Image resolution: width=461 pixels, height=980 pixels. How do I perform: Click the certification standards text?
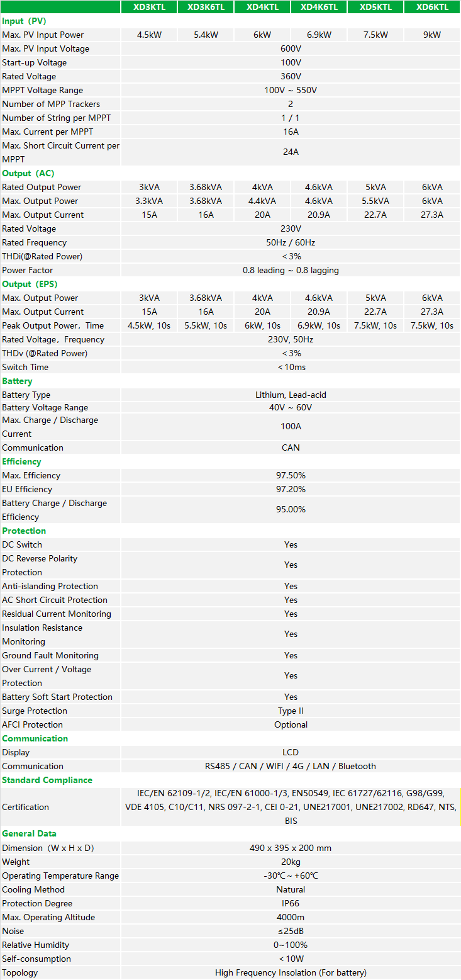click(291, 807)
